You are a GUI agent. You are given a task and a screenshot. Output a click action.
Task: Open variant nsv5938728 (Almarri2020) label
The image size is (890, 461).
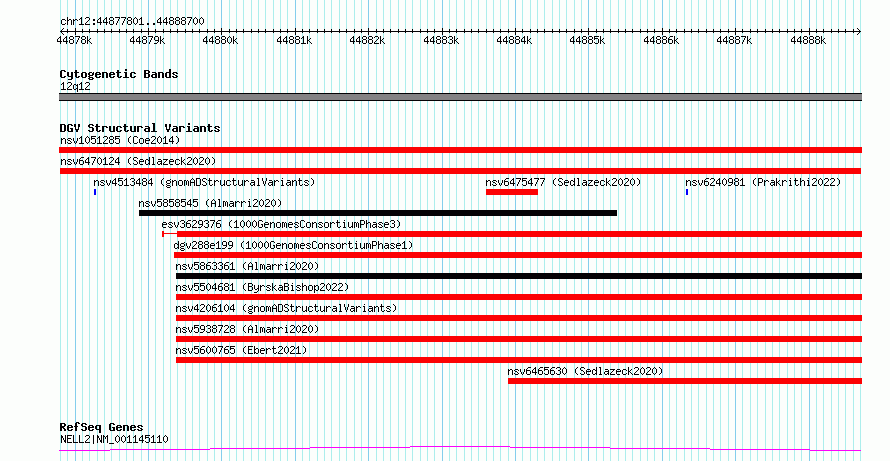tap(247, 329)
